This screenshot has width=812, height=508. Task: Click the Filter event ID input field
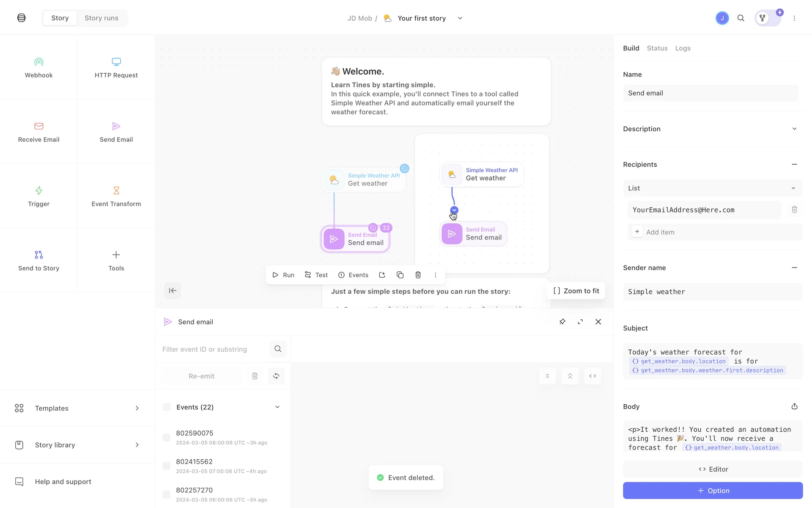(214, 349)
